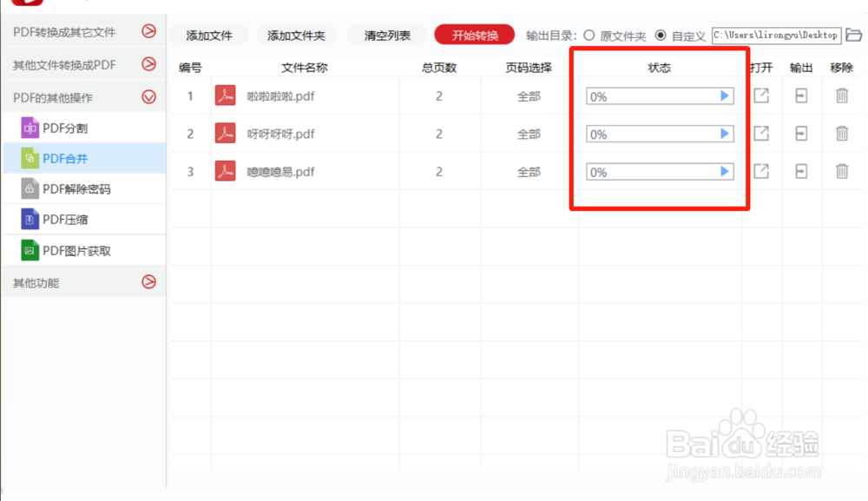Click the 打开 open icon for 噫噫噫易.pdf
This screenshot has height=501, width=868.
coord(761,171)
